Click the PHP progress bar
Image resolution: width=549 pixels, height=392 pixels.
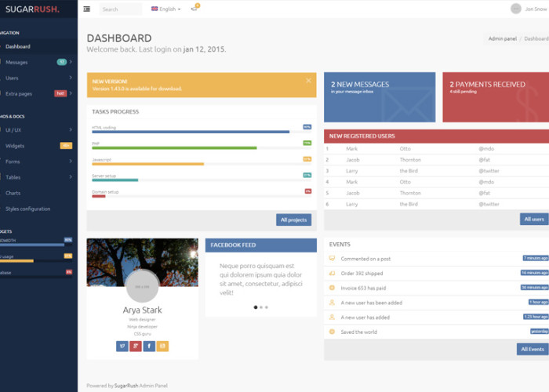point(202,148)
